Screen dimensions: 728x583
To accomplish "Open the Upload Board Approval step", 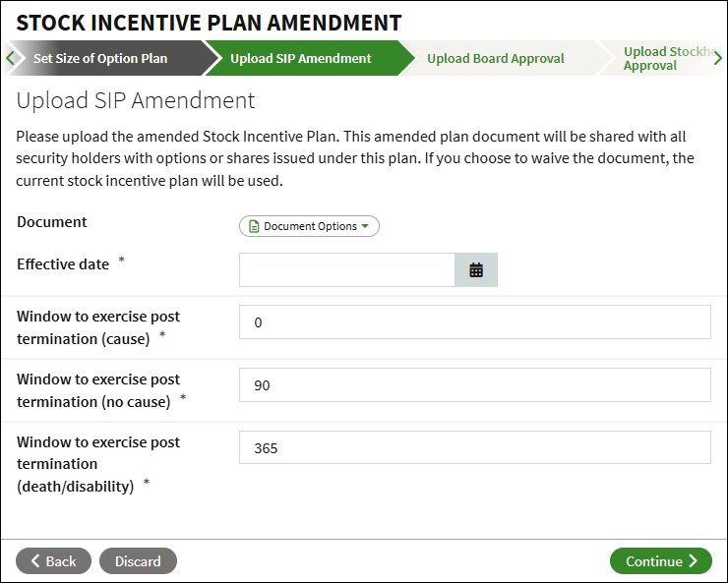I will 496,58.
